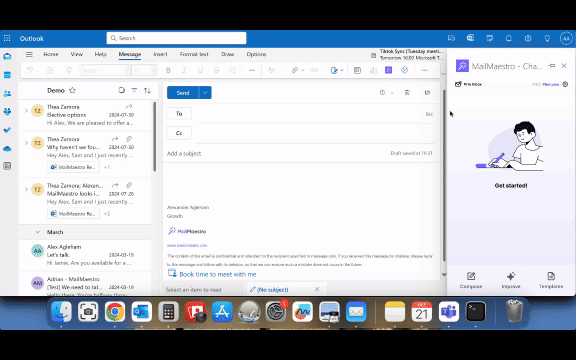Toggle select-all circle in message list
Screen dimensions: 576x360
(121, 90)
